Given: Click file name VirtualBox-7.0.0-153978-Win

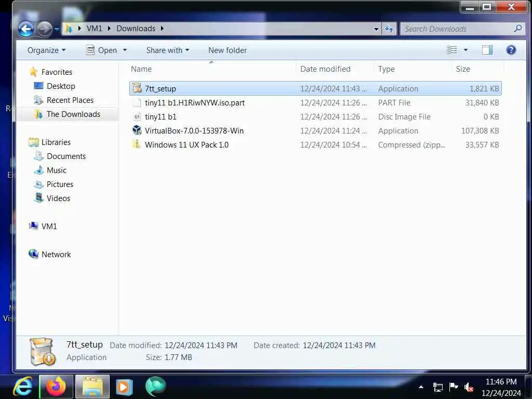Looking at the screenshot, I should 194,130.
